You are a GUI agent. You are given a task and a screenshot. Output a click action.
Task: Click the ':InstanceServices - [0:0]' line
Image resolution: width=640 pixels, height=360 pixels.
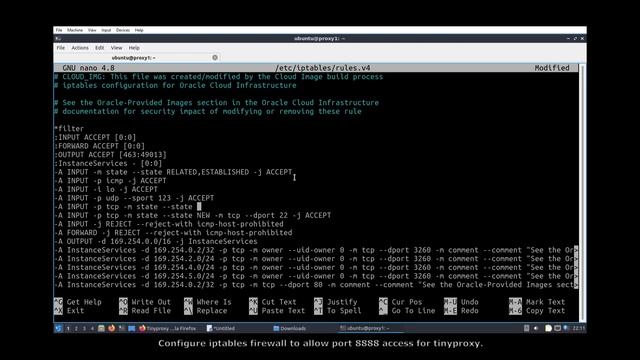(108, 163)
